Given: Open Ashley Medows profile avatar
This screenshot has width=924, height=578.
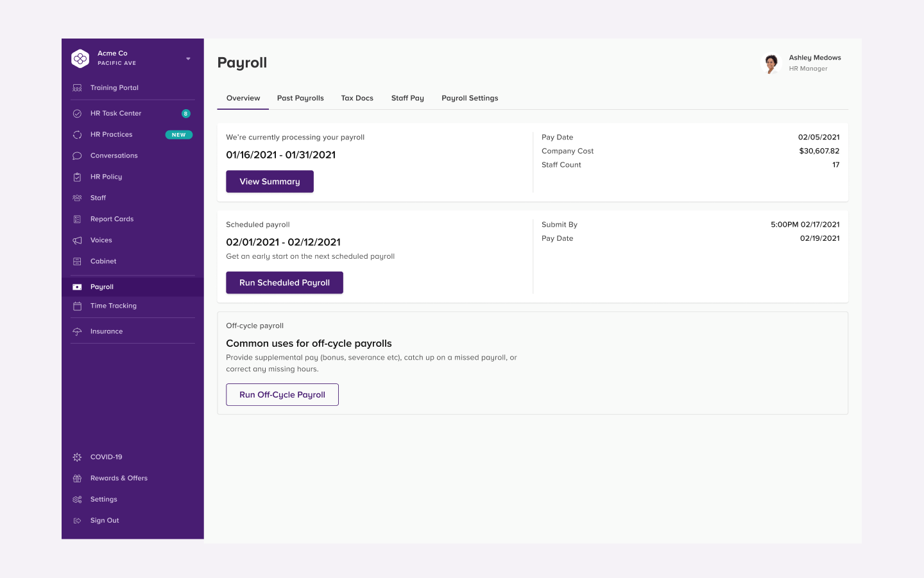Looking at the screenshot, I should pyautogui.click(x=771, y=63).
